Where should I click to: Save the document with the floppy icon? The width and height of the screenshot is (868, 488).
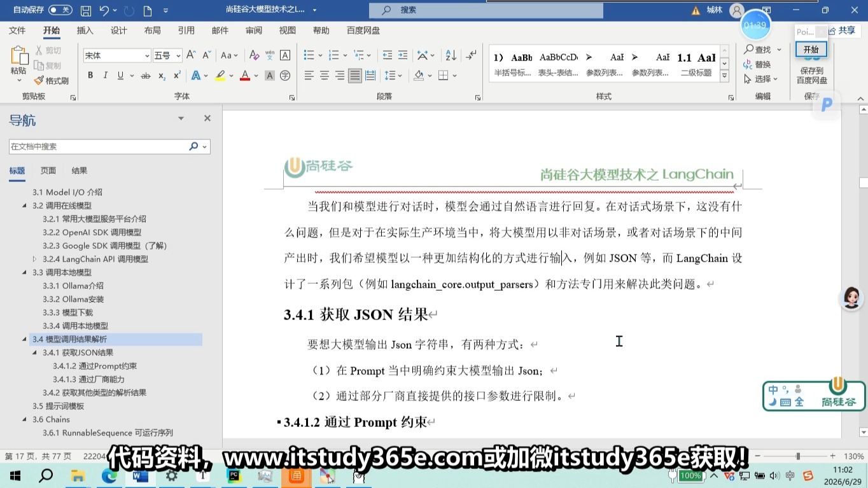[x=86, y=10]
